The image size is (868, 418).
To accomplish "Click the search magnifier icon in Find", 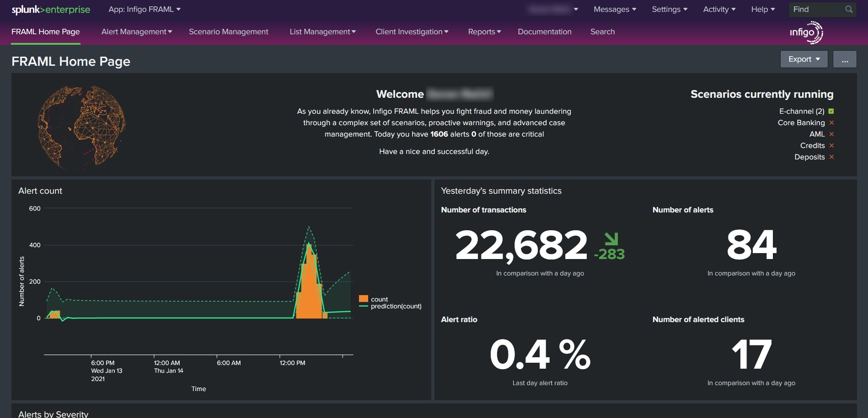I will pyautogui.click(x=849, y=9).
